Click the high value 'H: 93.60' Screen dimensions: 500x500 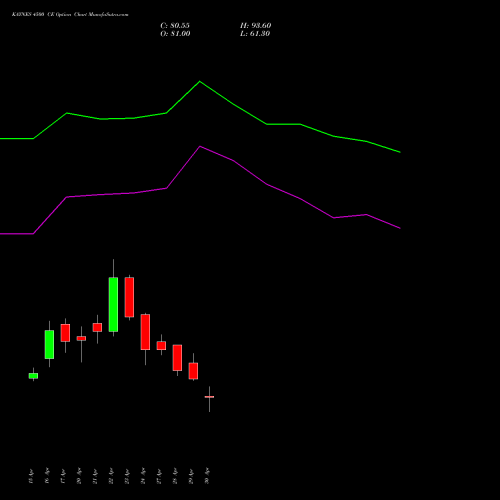click(x=255, y=25)
